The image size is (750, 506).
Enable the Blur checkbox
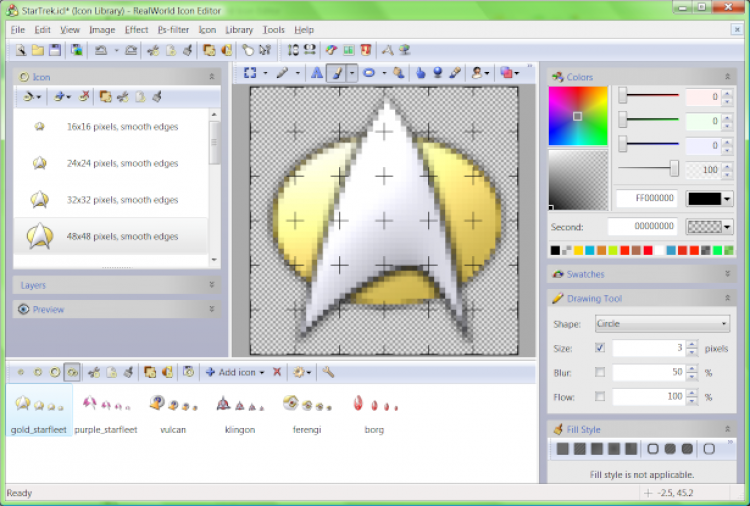tap(600, 372)
